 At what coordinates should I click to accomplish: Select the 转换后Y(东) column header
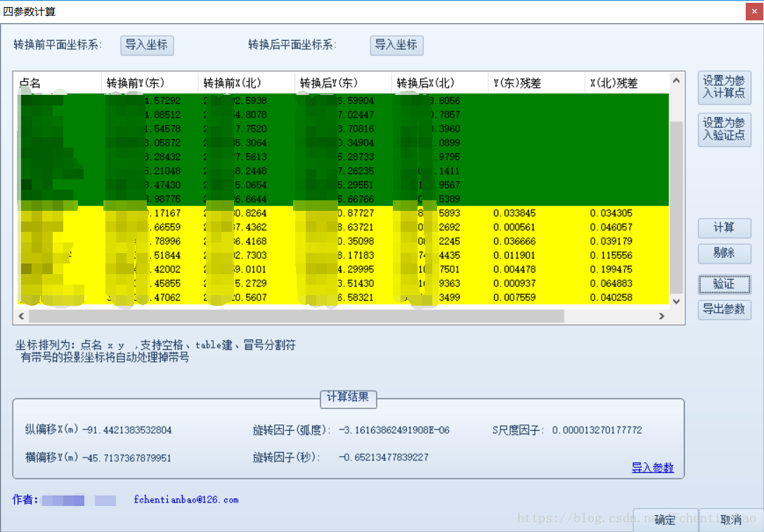point(343,83)
